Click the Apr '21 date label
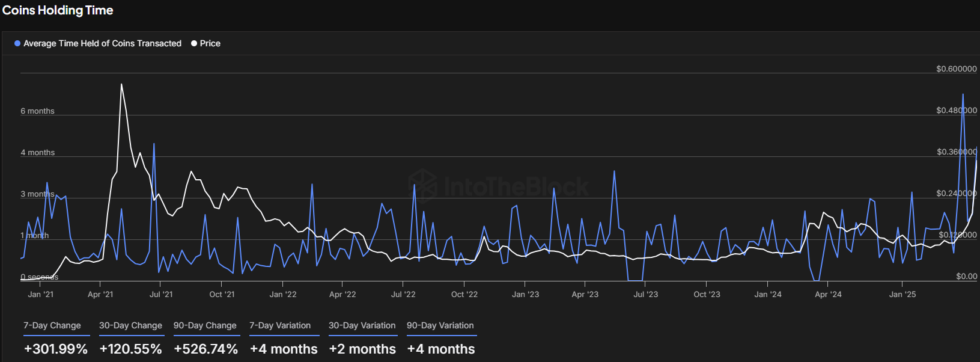 pyautogui.click(x=100, y=294)
